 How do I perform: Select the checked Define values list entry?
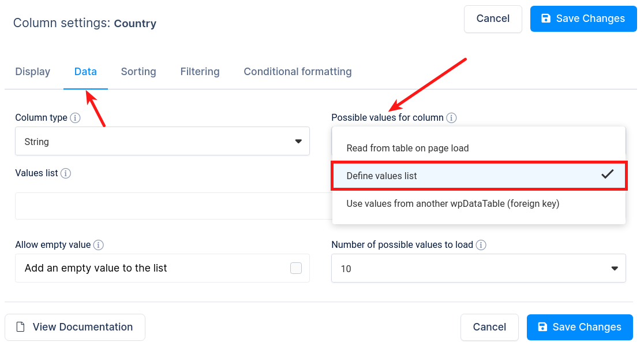(478, 176)
